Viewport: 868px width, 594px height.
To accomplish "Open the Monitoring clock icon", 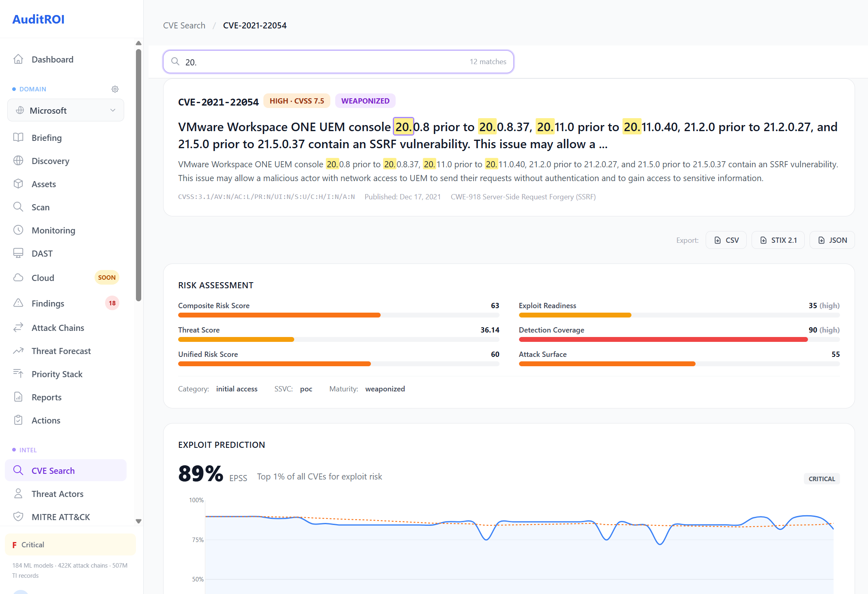I will [19, 230].
